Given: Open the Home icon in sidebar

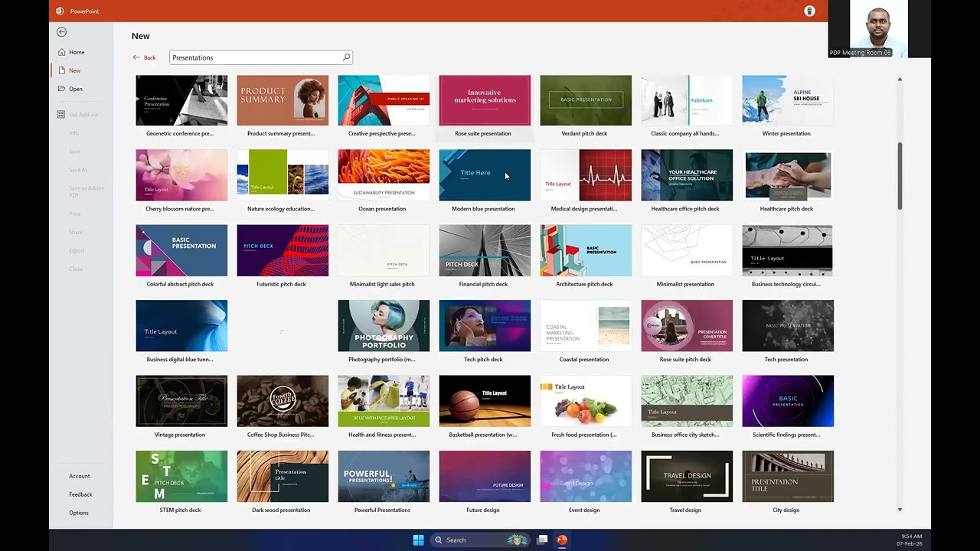Looking at the screenshot, I should pyautogui.click(x=61, y=52).
